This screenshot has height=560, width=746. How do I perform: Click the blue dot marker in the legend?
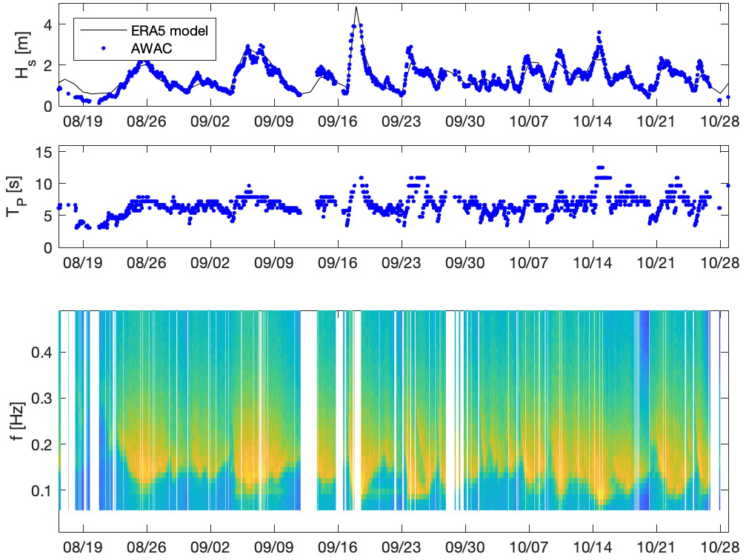pos(103,49)
